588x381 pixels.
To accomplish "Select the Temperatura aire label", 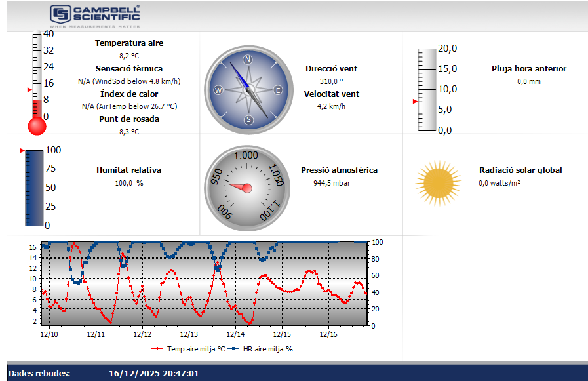I will [129, 43].
